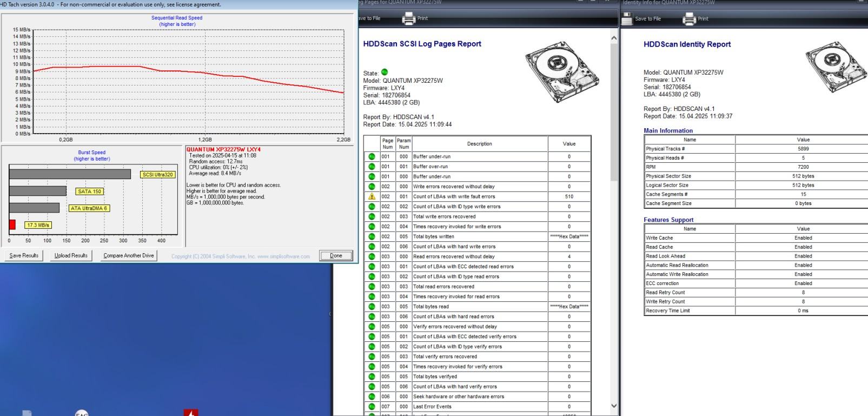The height and width of the screenshot is (416, 868).
Task: Click status icon for Total verify errors recovered
Action: pos(372,356)
